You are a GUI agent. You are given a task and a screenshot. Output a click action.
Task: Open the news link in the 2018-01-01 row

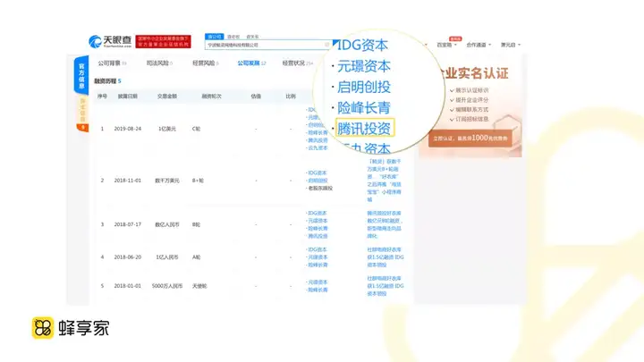click(386, 286)
